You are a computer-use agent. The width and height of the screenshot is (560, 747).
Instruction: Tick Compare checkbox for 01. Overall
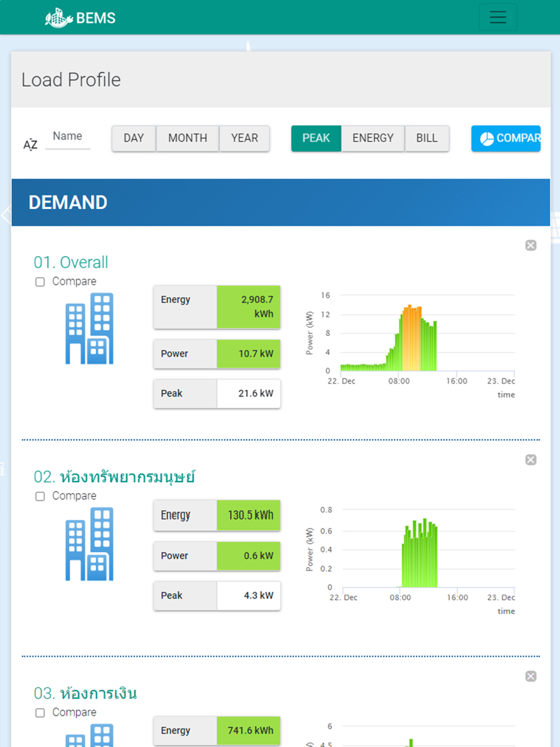click(40, 282)
